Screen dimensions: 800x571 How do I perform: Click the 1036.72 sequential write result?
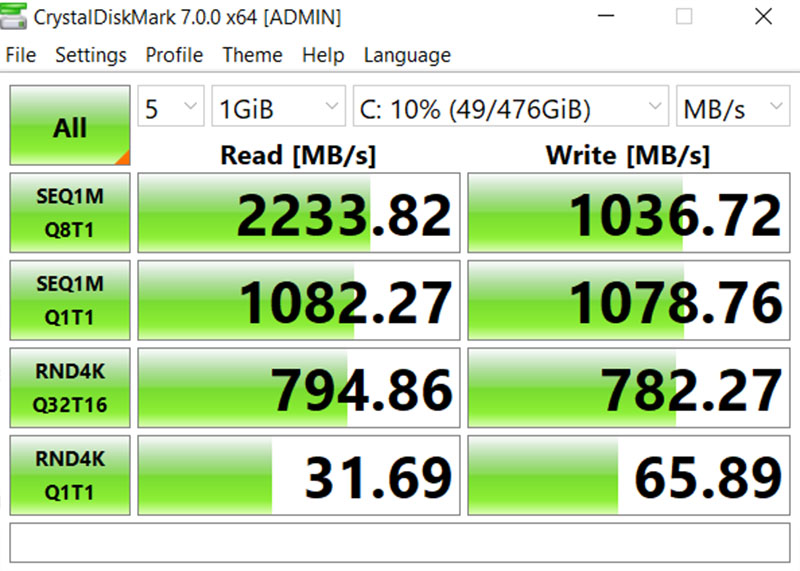coord(629,213)
